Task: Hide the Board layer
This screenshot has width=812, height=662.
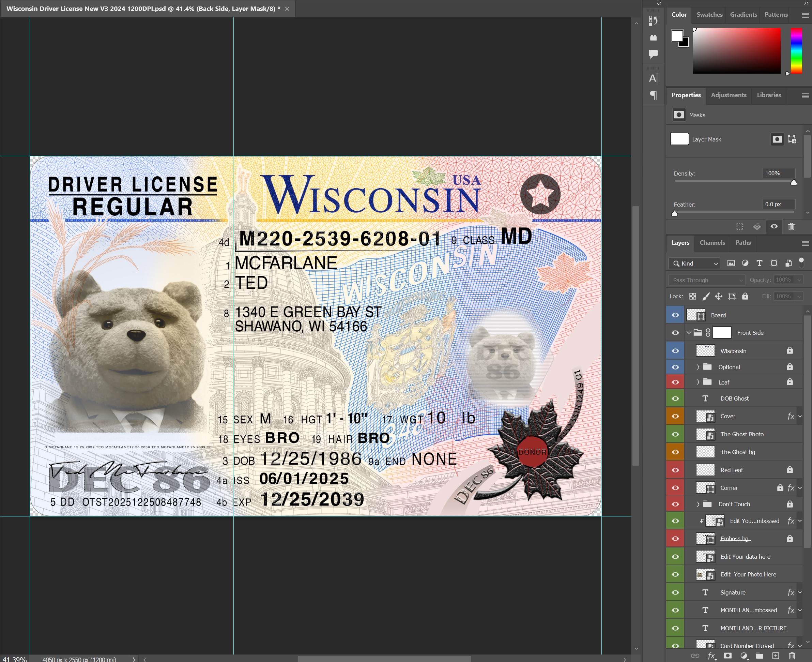Action: 675,315
